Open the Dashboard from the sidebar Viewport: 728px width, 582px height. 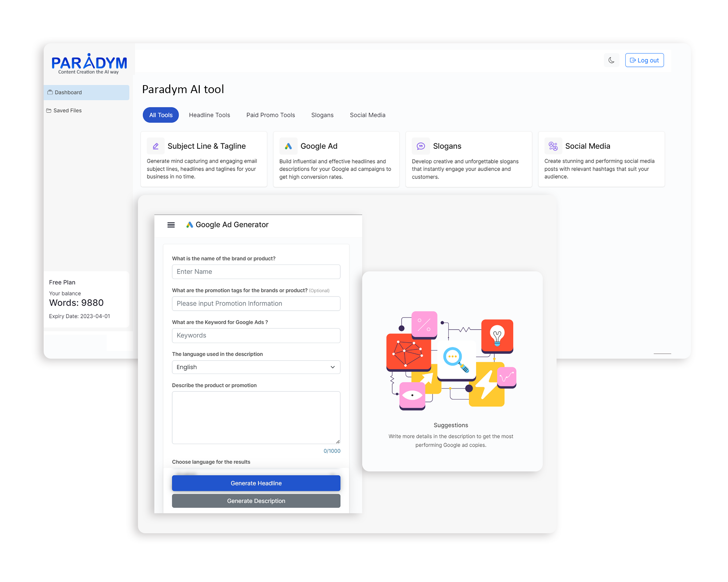pyautogui.click(x=68, y=92)
